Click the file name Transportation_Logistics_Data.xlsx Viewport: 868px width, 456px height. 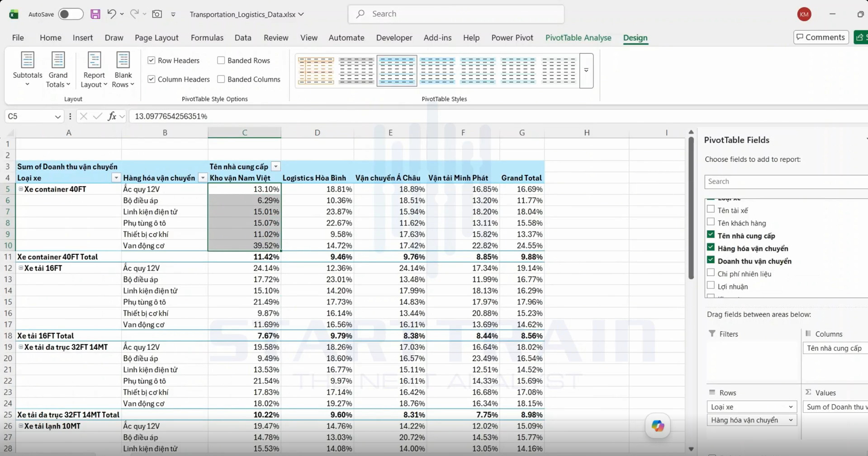point(243,14)
